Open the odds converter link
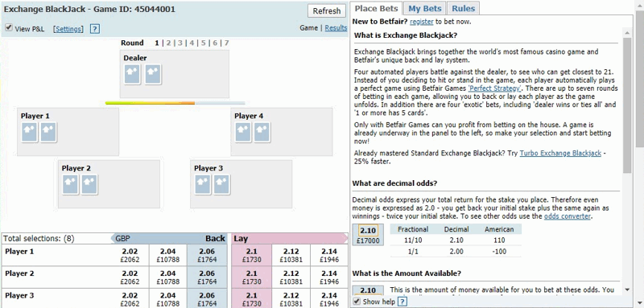The width and height of the screenshot is (644, 308). [568, 216]
